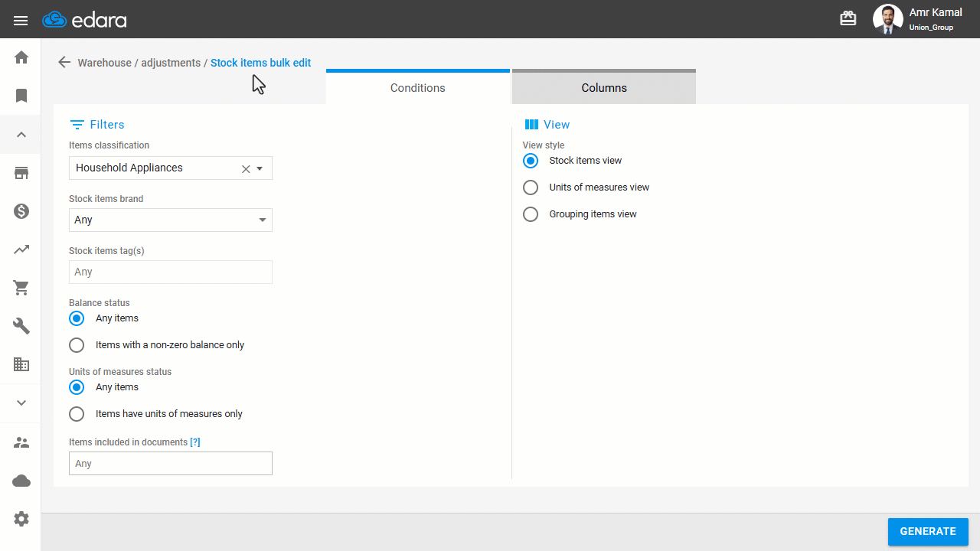Open the trending chart icon in sidebar
The width and height of the screenshot is (980, 551).
coord(21,249)
